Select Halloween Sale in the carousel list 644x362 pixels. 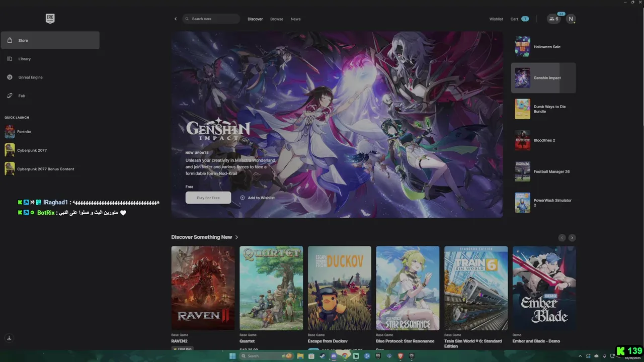[543, 47]
